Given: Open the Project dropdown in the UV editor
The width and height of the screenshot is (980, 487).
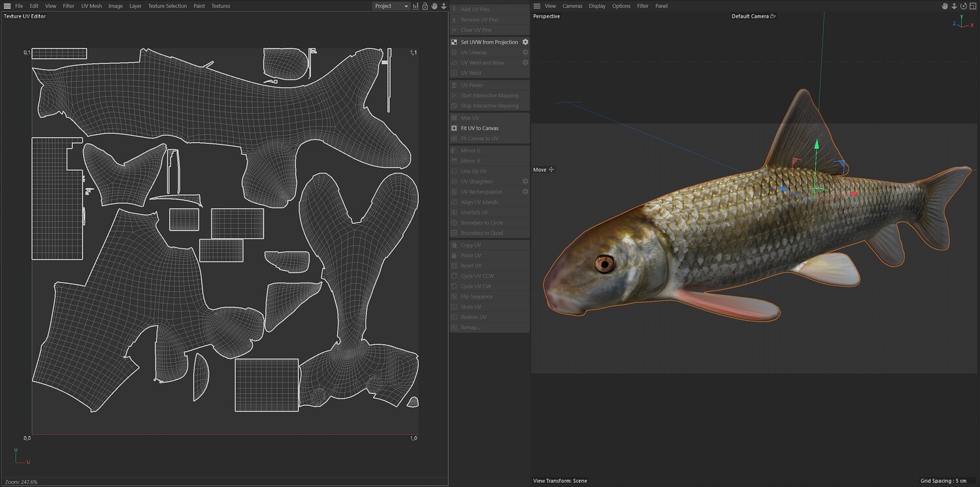Looking at the screenshot, I should point(391,6).
